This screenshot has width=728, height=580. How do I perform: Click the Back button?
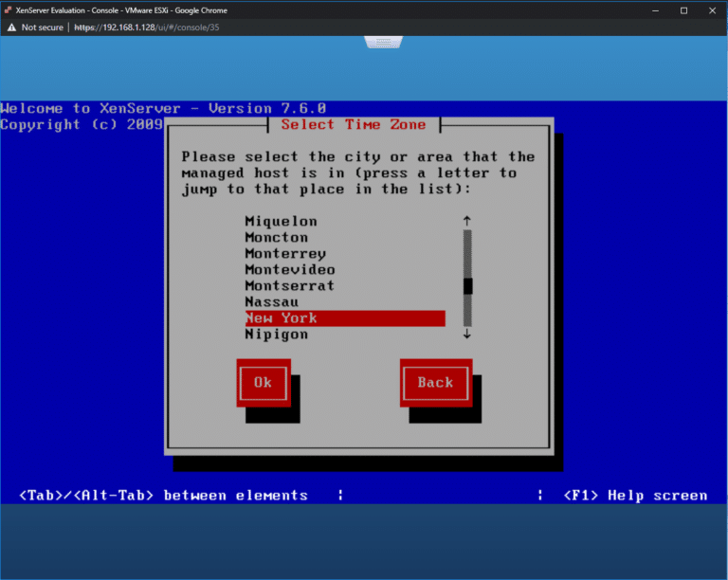[436, 383]
